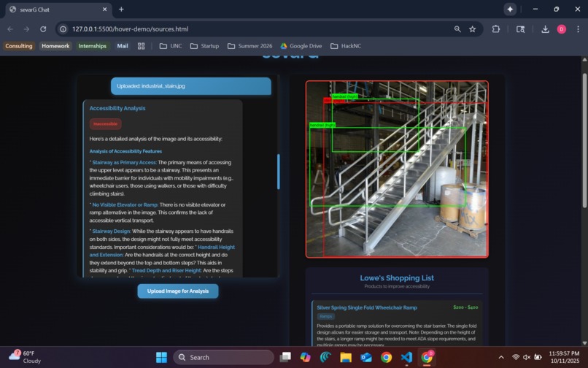Click the Ramps category tag
Viewport: 588px width, 368px height.
pyautogui.click(x=326, y=317)
